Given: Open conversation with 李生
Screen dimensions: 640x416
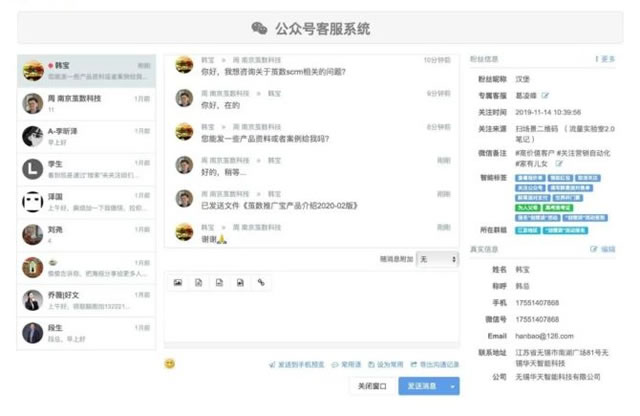Looking at the screenshot, I should click(86, 169).
